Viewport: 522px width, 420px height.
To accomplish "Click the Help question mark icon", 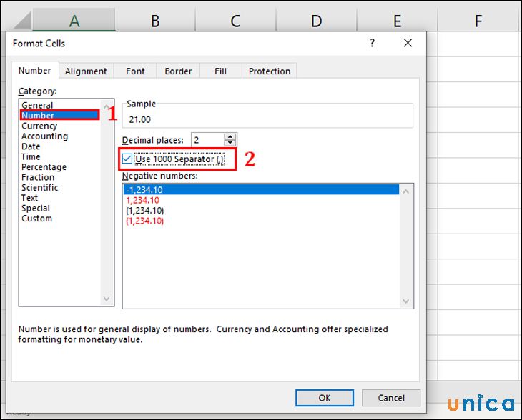I will pyautogui.click(x=372, y=44).
